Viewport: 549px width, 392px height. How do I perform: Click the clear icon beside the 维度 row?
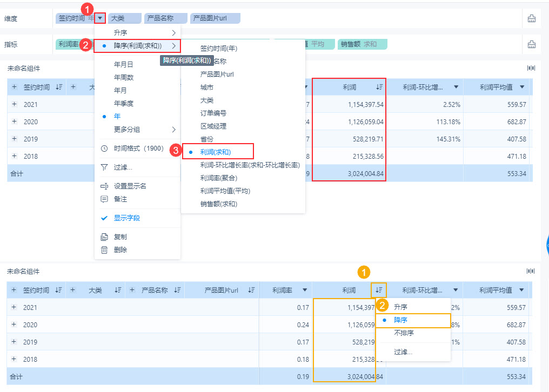[x=532, y=18]
